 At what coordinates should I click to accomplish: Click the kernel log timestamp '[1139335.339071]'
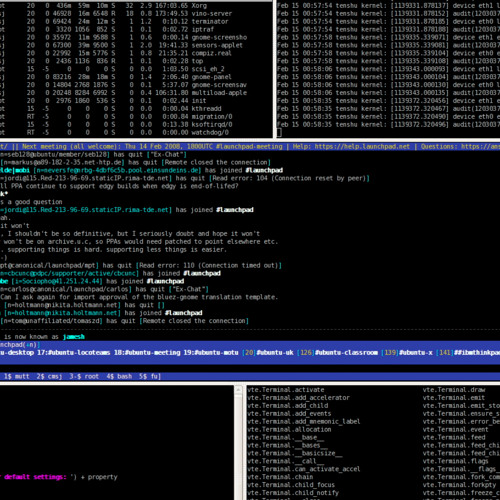[x=419, y=37]
